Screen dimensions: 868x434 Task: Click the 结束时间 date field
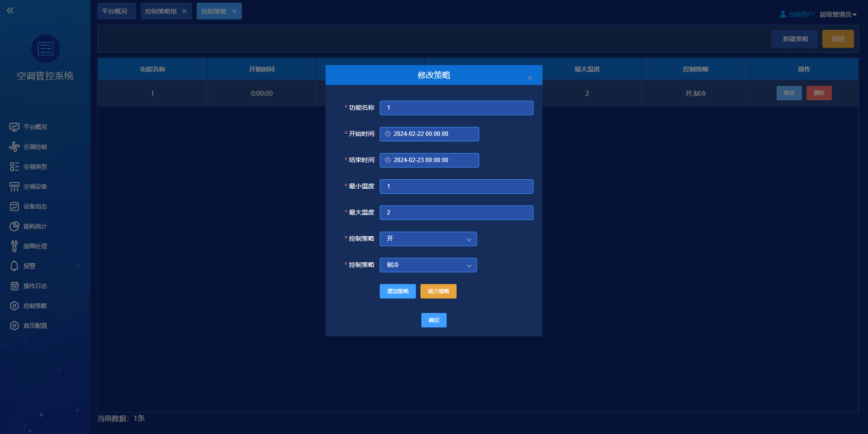click(429, 160)
